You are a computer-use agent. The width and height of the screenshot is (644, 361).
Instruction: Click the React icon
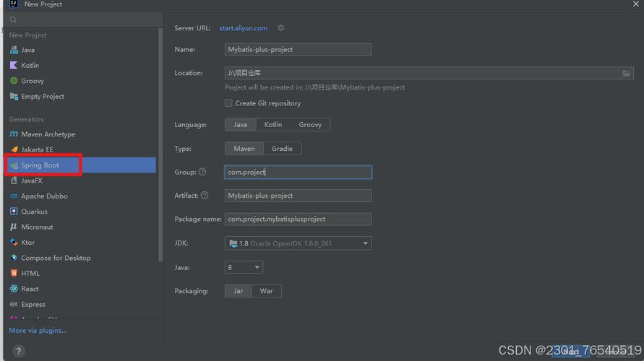[x=14, y=289]
